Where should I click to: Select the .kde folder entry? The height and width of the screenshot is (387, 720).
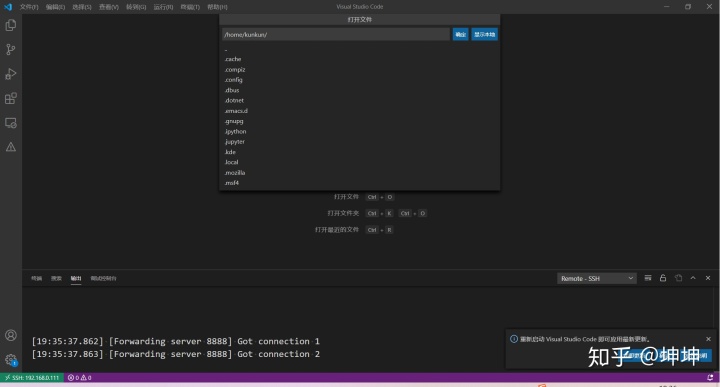pyautogui.click(x=360, y=152)
